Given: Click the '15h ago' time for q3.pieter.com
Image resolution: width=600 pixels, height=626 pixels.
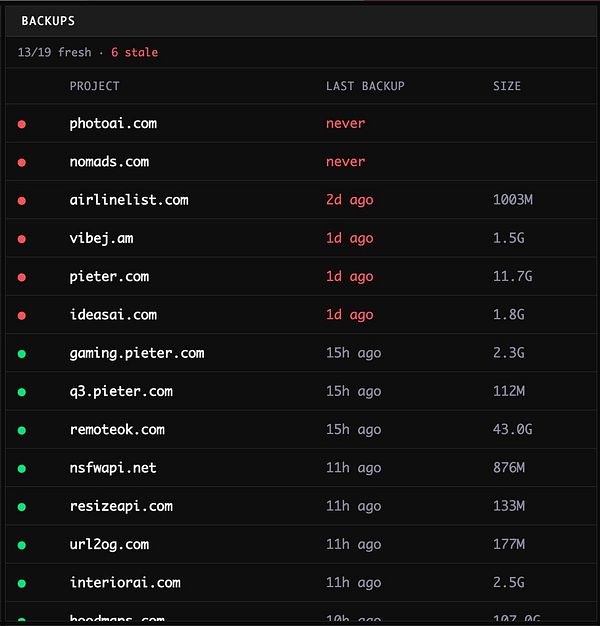Looking at the screenshot, I should coord(354,391).
